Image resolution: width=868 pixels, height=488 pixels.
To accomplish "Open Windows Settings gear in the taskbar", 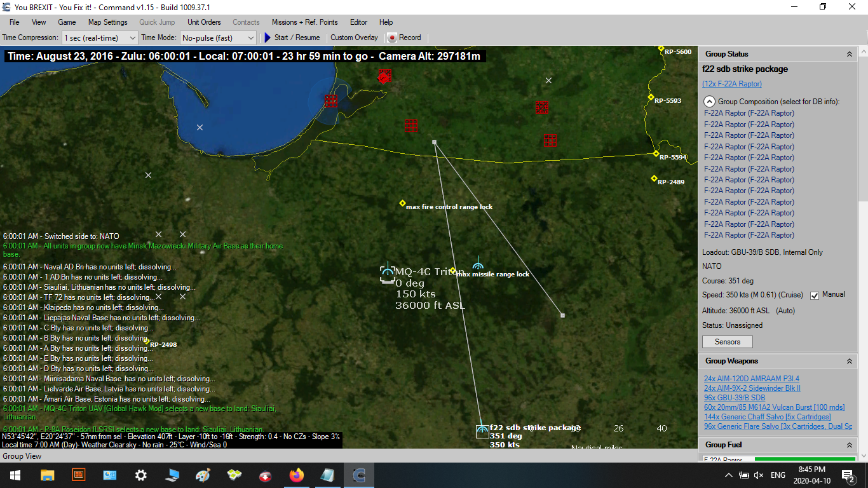I will pyautogui.click(x=140, y=475).
